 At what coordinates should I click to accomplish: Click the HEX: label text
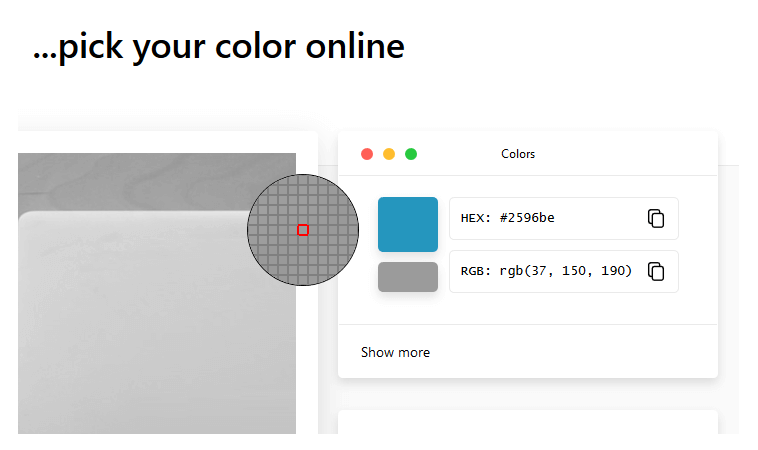[x=476, y=218]
